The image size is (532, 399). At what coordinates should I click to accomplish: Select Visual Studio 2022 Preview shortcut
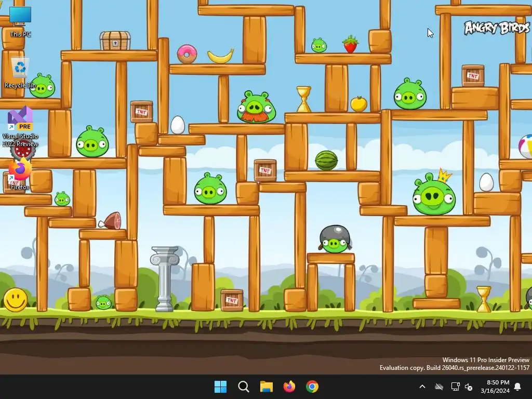coord(20,126)
